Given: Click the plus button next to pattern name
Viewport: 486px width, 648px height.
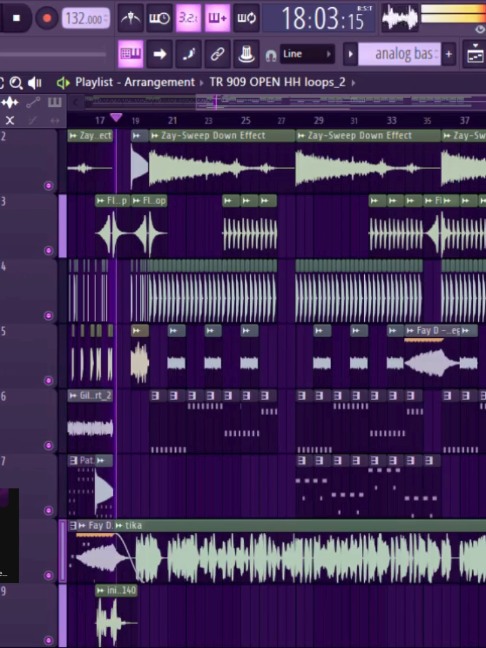Looking at the screenshot, I should click(449, 54).
